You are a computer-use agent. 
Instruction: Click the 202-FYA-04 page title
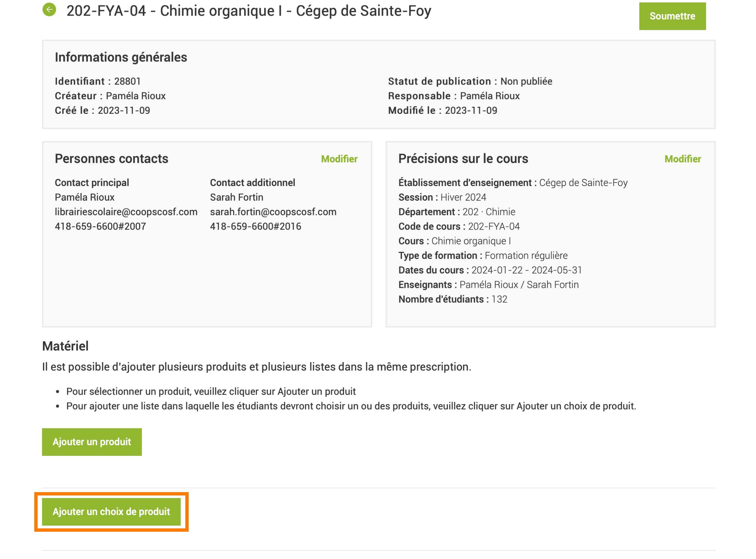[x=248, y=11]
